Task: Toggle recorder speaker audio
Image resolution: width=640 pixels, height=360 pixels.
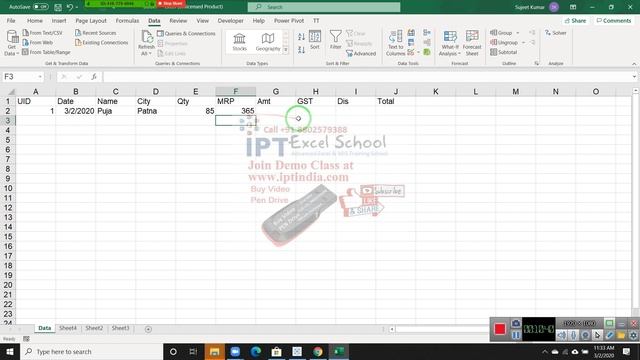Action: click(562, 335)
